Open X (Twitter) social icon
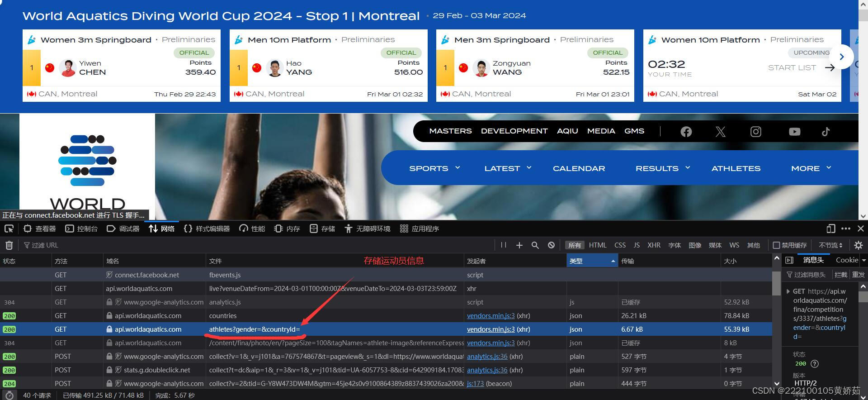This screenshot has width=868, height=400. click(721, 132)
